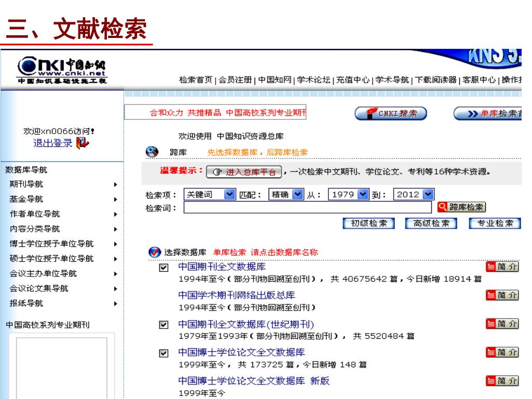532x399 pixels.
Task: Click the CNKI logo
Action: coord(62,70)
